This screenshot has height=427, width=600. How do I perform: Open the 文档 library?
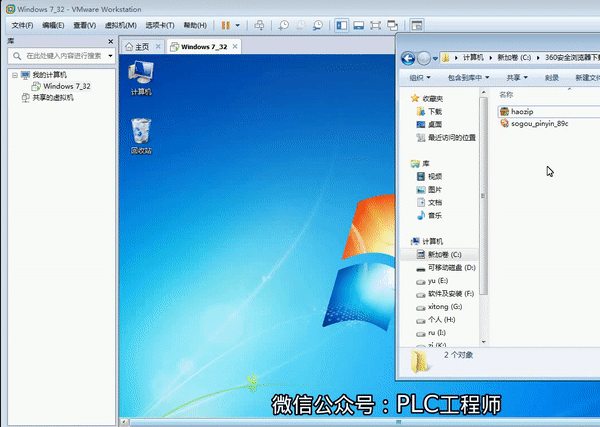[435, 202]
